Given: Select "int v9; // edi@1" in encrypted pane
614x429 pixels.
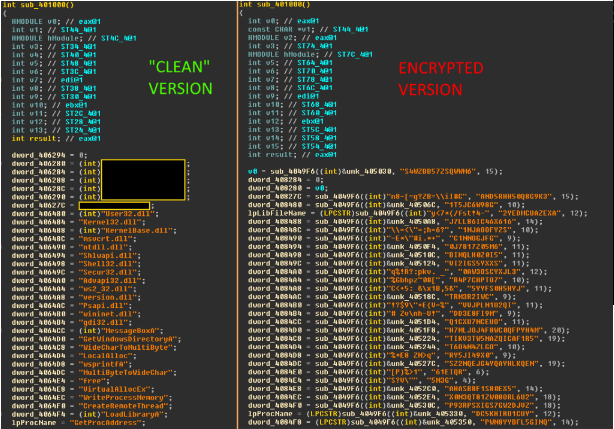Looking at the screenshot, I should (x=283, y=96).
